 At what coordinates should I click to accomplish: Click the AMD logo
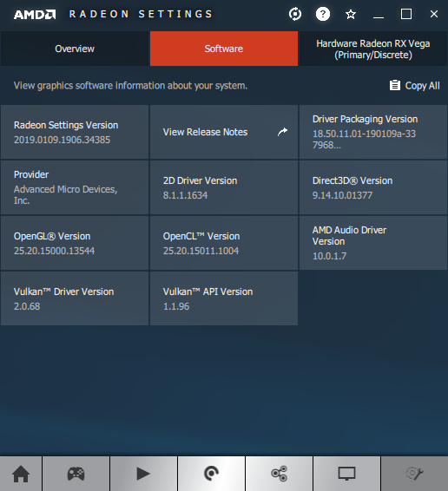click(35, 15)
